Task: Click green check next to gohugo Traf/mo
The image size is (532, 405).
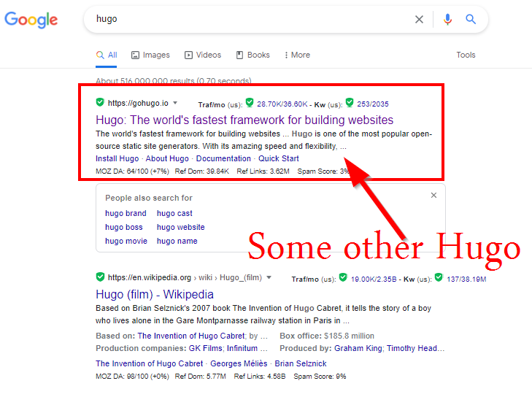Action: coord(250,103)
